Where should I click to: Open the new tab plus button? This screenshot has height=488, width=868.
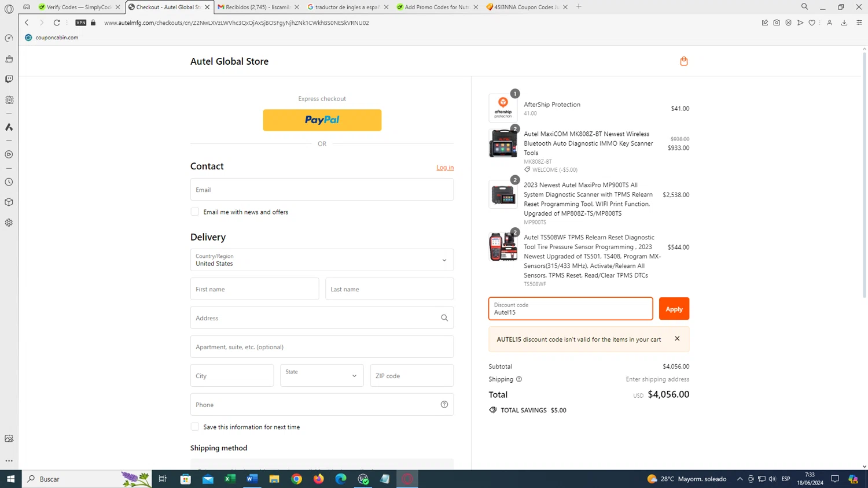coord(579,7)
